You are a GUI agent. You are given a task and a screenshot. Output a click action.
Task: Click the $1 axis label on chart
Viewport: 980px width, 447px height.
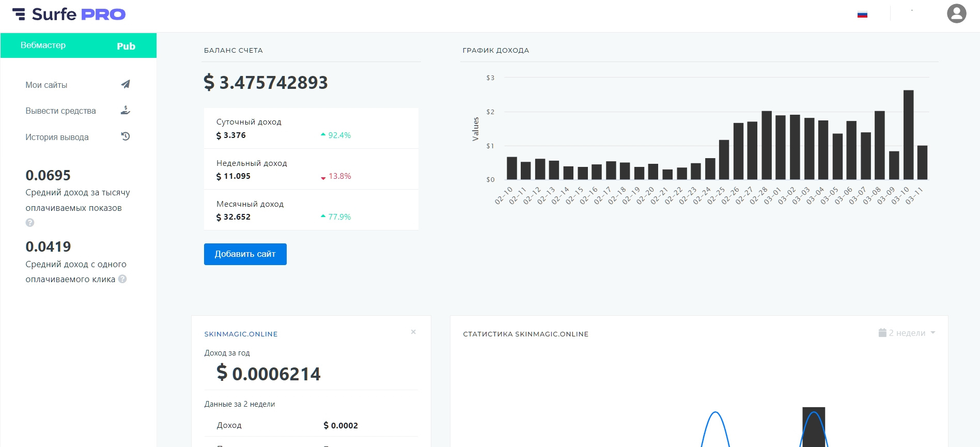tap(490, 146)
